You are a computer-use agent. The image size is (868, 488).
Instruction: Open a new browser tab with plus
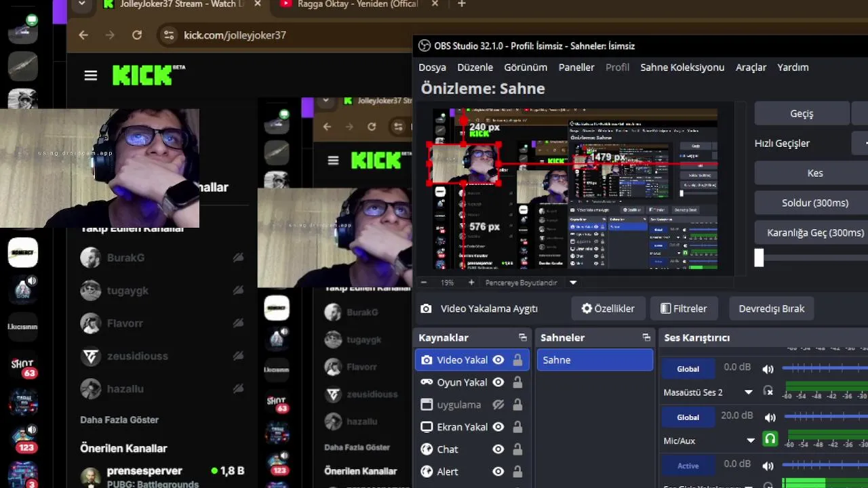click(462, 4)
